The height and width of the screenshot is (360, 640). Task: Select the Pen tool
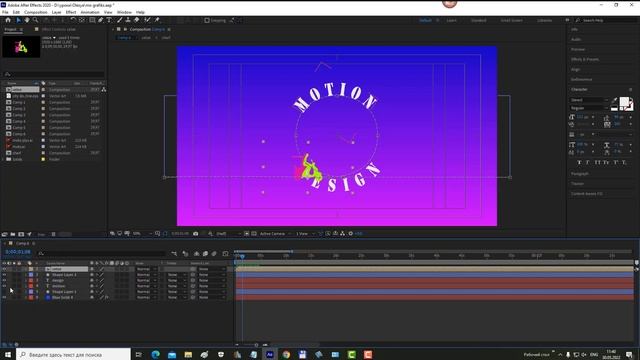100,20
